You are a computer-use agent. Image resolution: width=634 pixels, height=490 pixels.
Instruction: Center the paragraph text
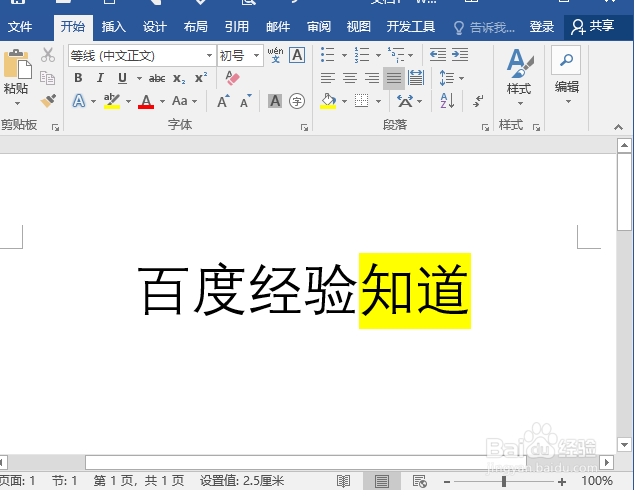click(350, 78)
